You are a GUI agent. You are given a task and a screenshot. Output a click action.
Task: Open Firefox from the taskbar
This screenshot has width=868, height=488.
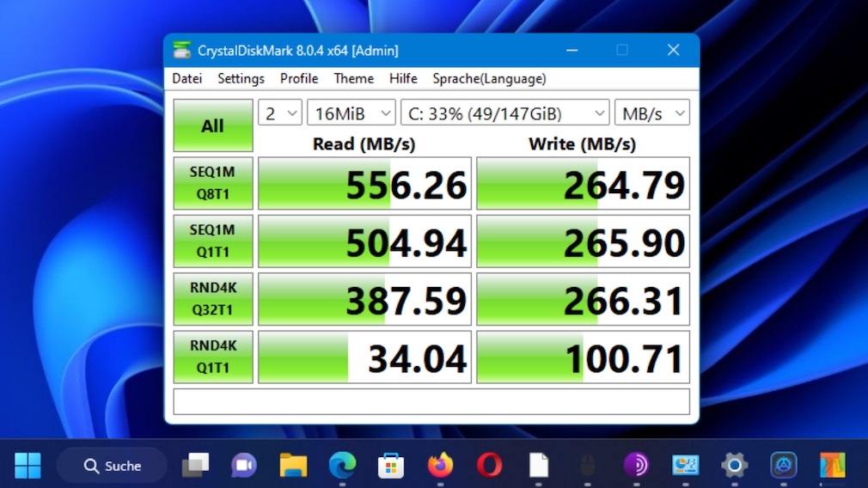tap(440, 465)
